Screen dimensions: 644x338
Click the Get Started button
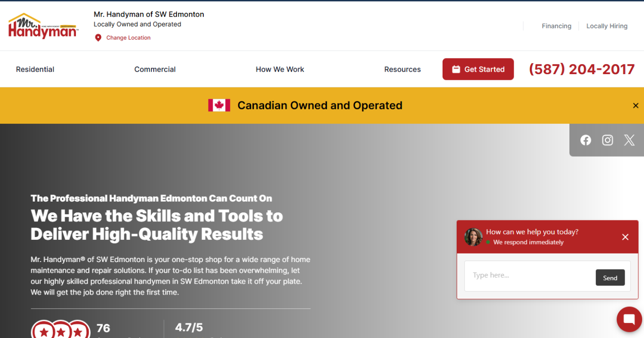(478, 69)
